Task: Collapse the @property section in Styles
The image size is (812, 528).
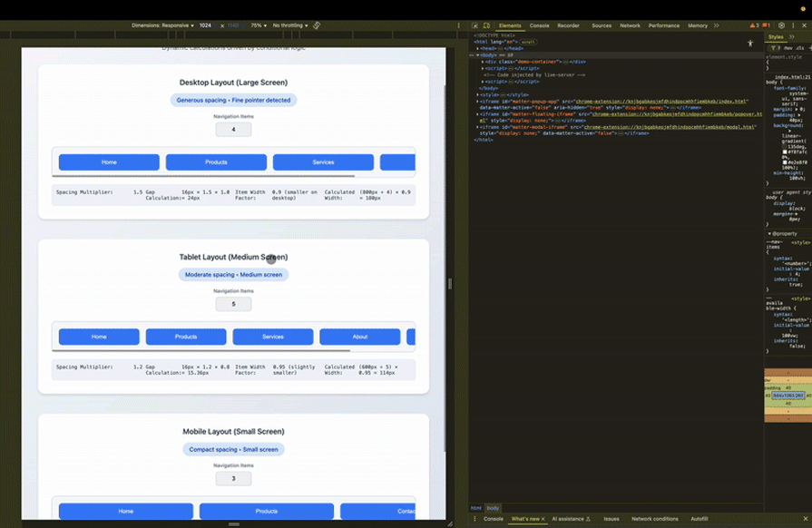Action: point(769,234)
